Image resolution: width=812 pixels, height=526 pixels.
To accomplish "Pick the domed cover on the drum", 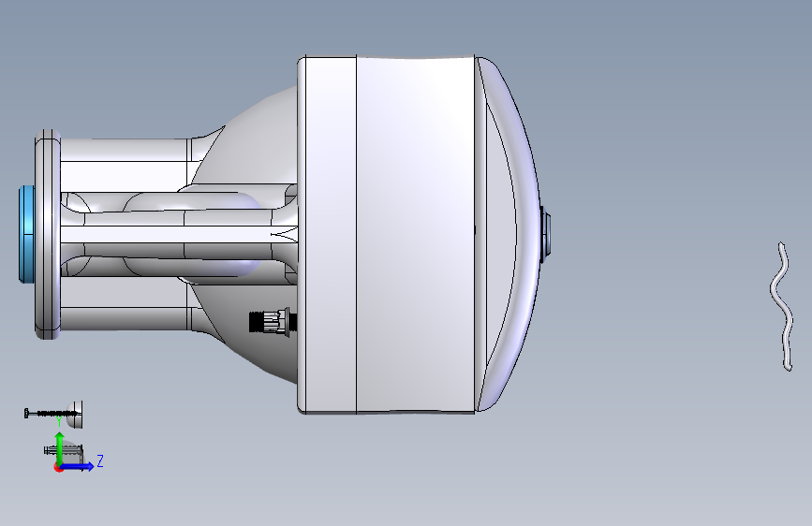I will (x=508, y=234).
